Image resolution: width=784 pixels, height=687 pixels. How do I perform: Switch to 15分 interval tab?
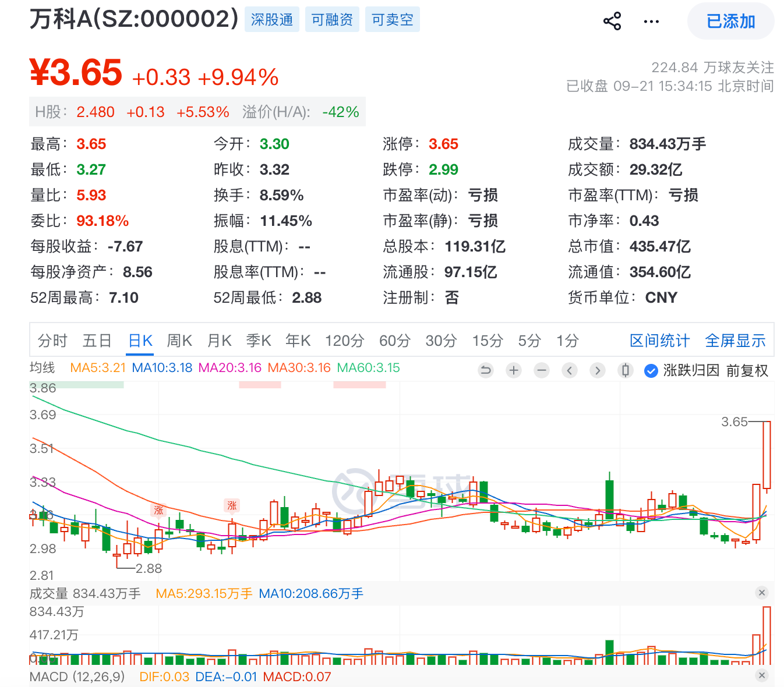[x=488, y=341]
